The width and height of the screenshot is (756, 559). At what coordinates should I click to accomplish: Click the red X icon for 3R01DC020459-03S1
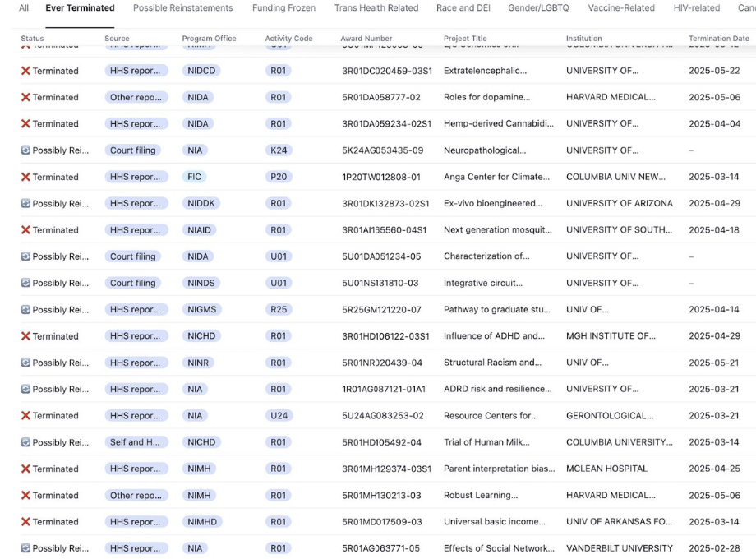(x=25, y=71)
